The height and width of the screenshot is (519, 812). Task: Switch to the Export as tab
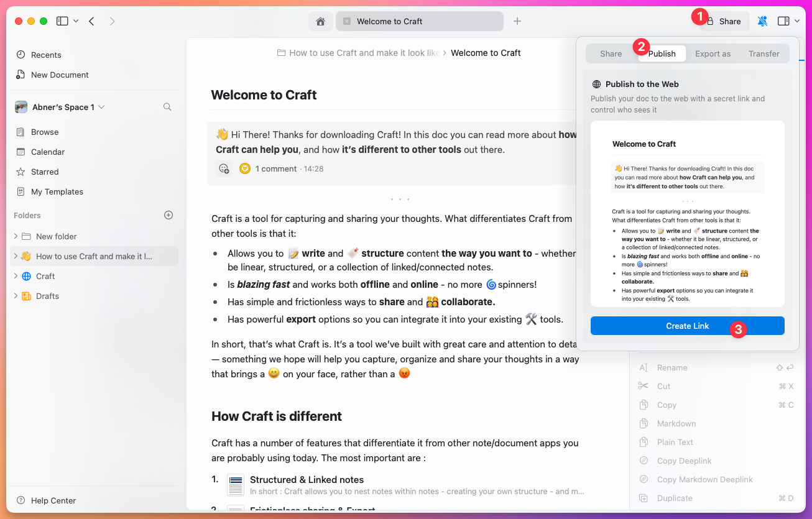pyautogui.click(x=713, y=53)
